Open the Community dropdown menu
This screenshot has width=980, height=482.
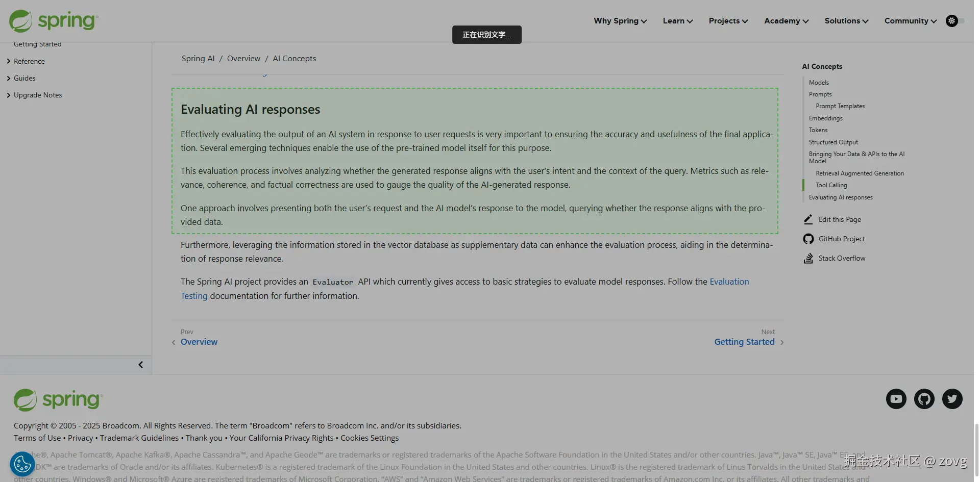(911, 21)
